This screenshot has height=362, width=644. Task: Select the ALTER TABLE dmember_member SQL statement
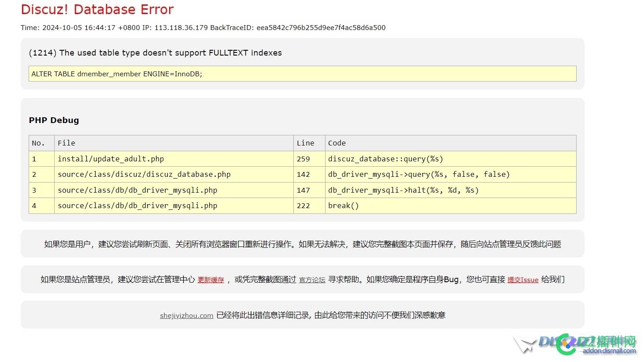[303, 74]
